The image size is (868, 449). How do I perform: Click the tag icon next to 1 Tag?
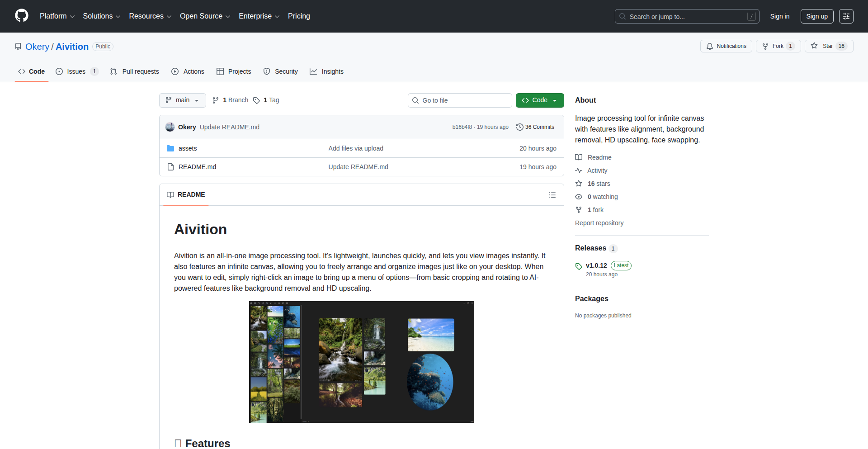pyautogui.click(x=256, y=100)
